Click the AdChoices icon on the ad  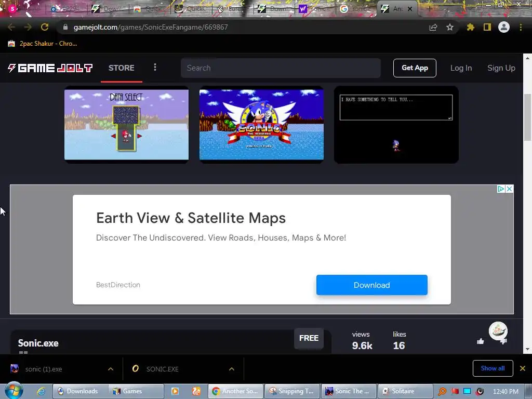[501, 189]
